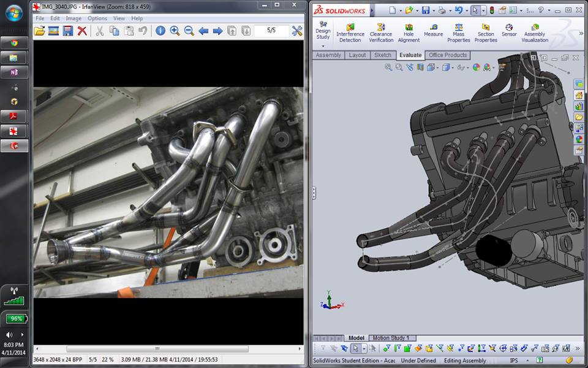Click IrfanView horizontal scrollbar thumb
Image resolution: width=588 pixels, height=368 pixels.
pos(157,349)
